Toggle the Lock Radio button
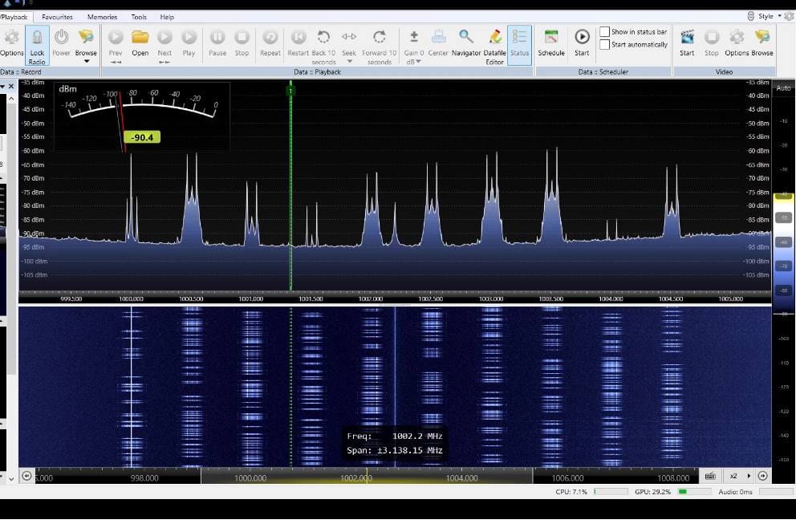 coord(37,46)
